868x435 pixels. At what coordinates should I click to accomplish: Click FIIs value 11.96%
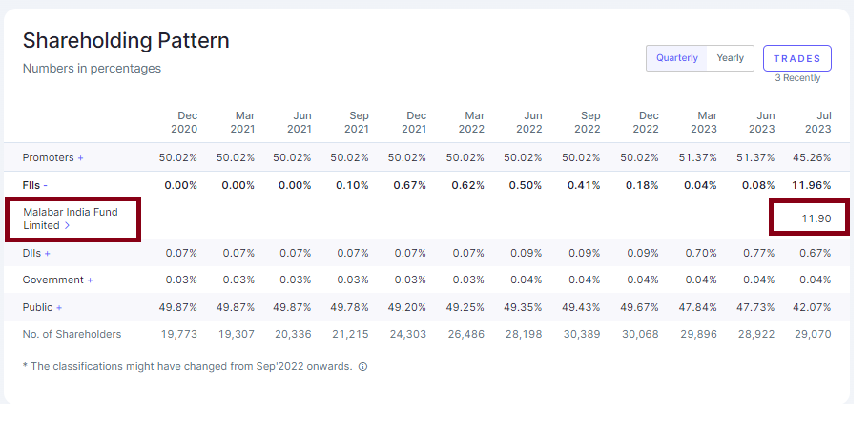[x=812, y=185]
